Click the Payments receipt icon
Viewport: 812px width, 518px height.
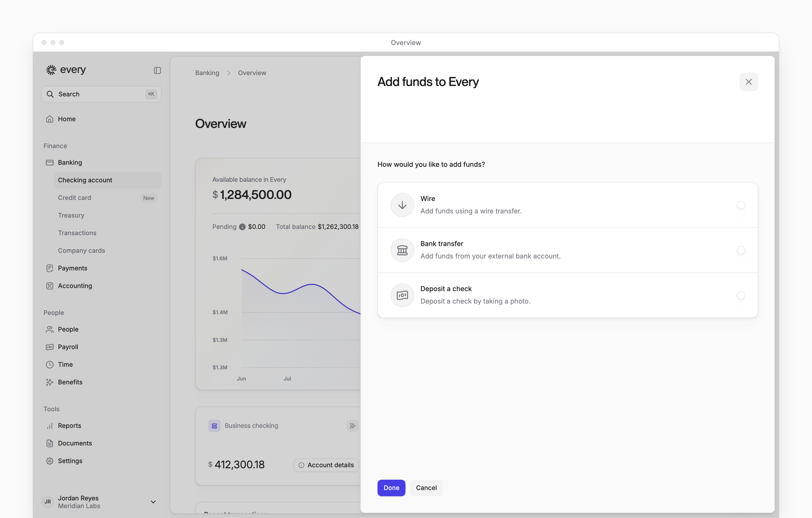(x=49, y=268)
